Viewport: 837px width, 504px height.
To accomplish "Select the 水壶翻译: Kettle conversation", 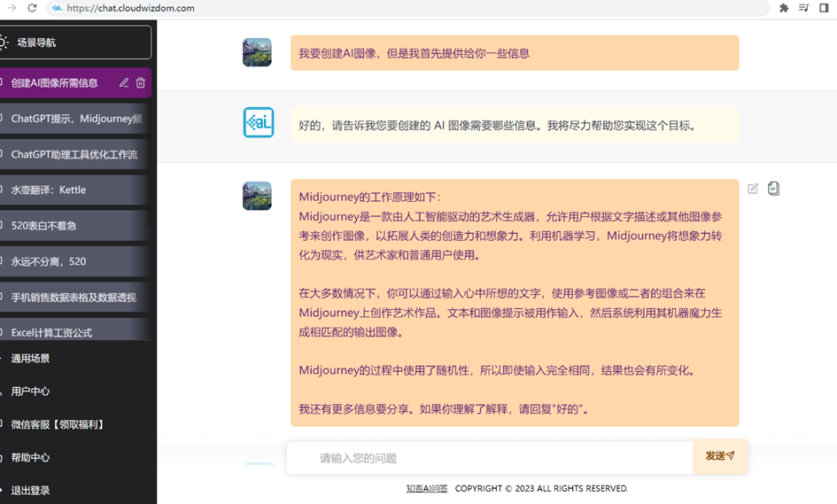I will (74, 190).
